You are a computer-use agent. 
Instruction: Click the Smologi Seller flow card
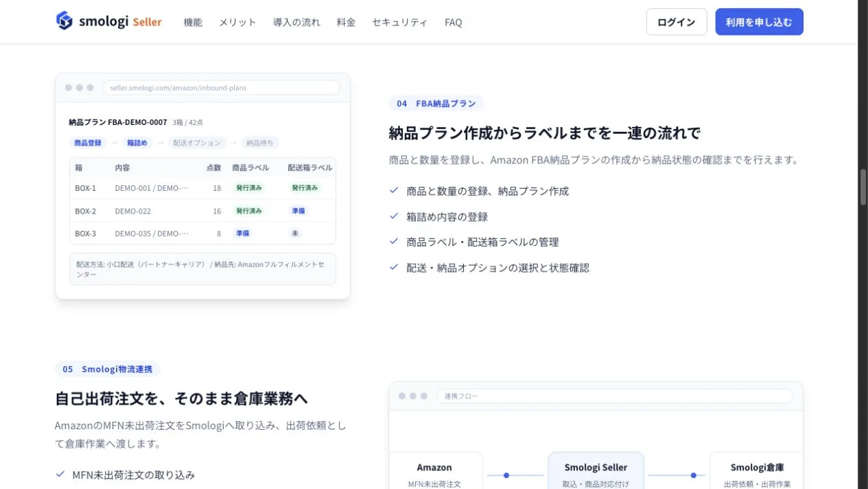tap(596, 471)
